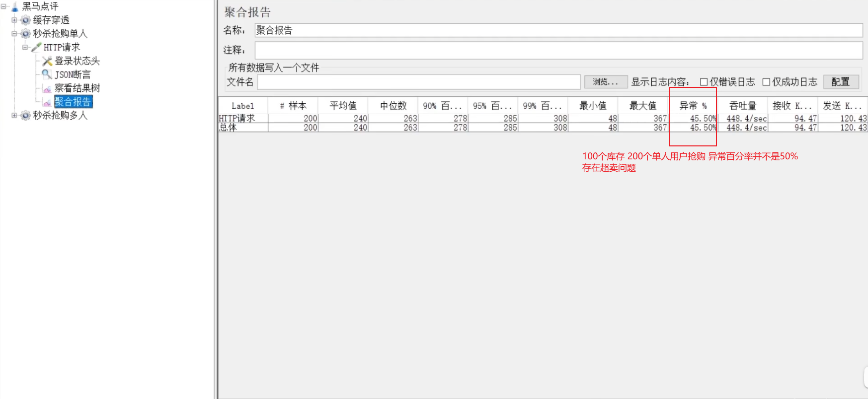Click the JSON断言 magnifier icon
Screen dimensions: 868x399
(47, 74)
